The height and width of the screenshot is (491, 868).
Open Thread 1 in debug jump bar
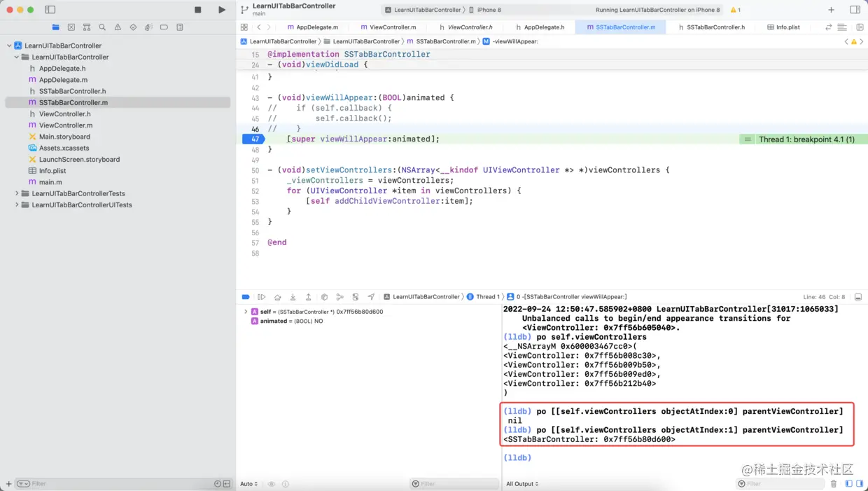(483, 297)
